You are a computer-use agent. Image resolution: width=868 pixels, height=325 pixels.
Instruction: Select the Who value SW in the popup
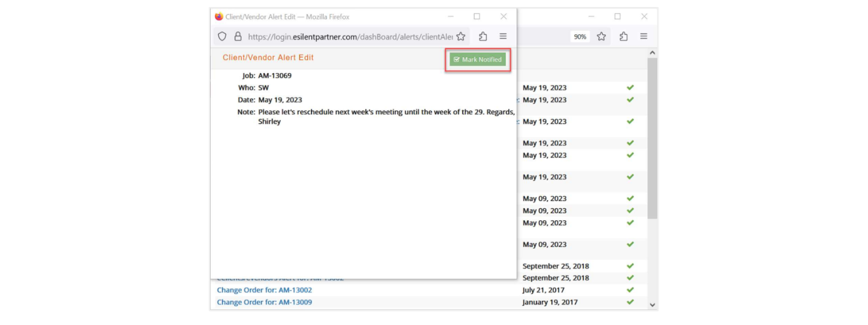coord(263,88)
